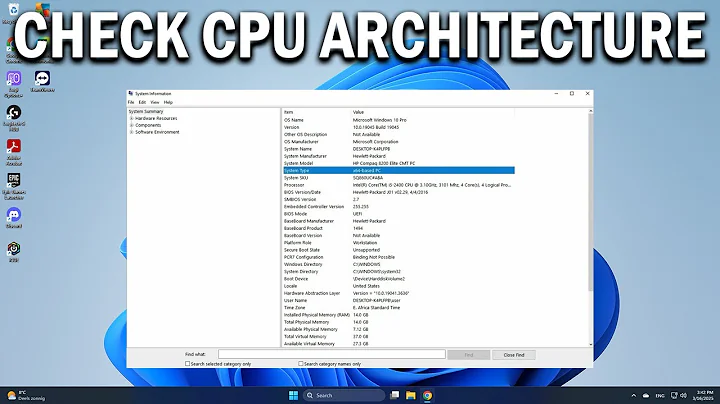Open Task View on the taskbar
Screen dimensions: 720x404
394,395
